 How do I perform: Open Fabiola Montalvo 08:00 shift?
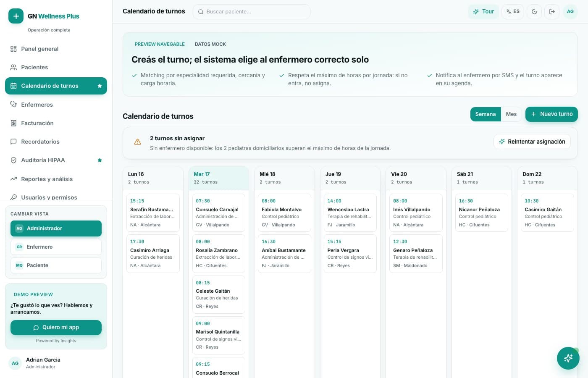(x=284, y=213)
